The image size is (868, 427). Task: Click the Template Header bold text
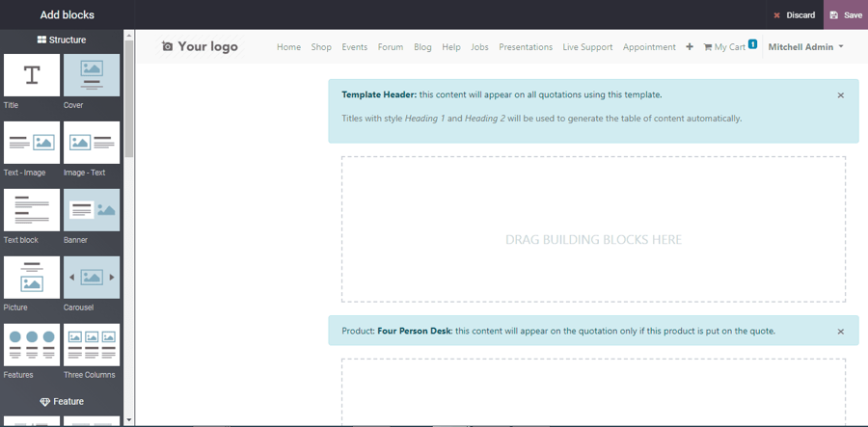click(x=379, y=94)
